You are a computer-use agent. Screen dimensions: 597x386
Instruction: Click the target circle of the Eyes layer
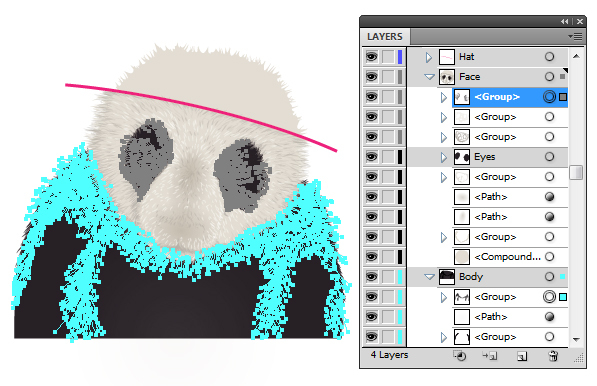point(549,156)
